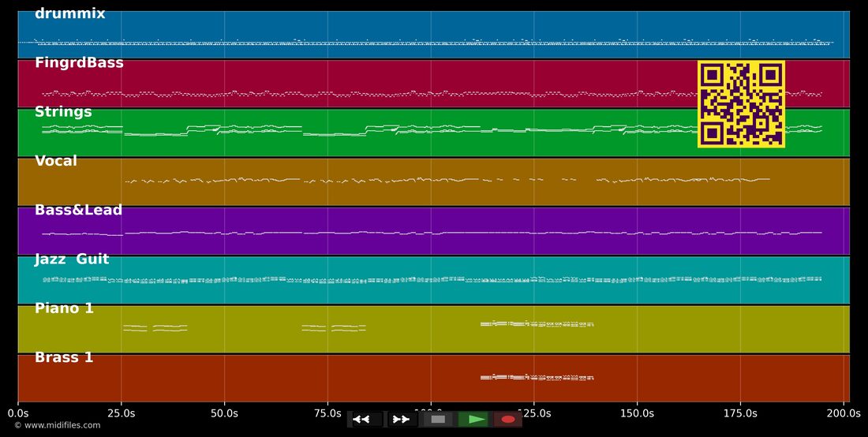Click the 125.0s time axis label

pyautogui.click(x=533, y=413)
